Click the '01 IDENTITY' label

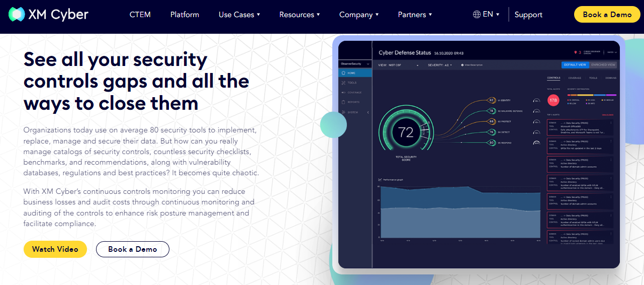tap(504, 100)
